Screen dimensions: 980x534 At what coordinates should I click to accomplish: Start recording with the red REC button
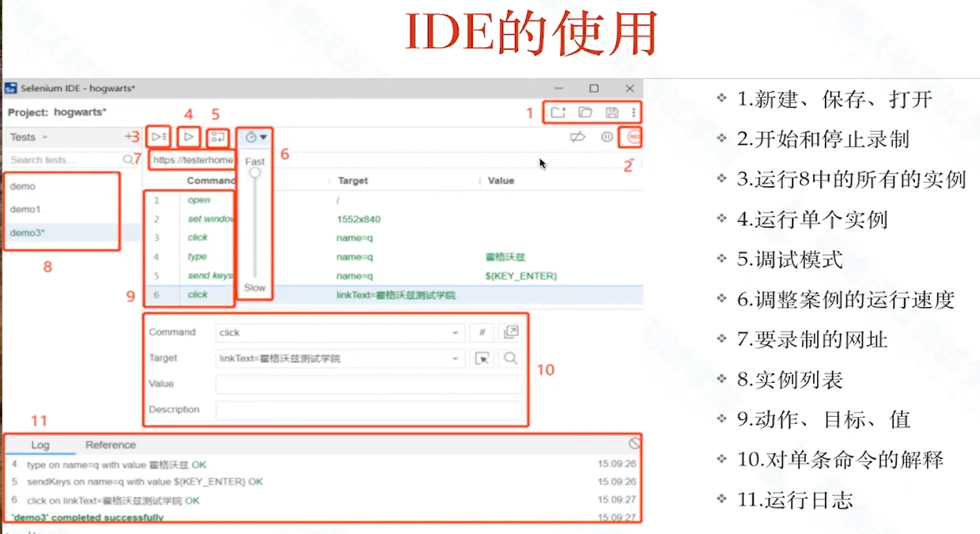[x=633, y=137]
